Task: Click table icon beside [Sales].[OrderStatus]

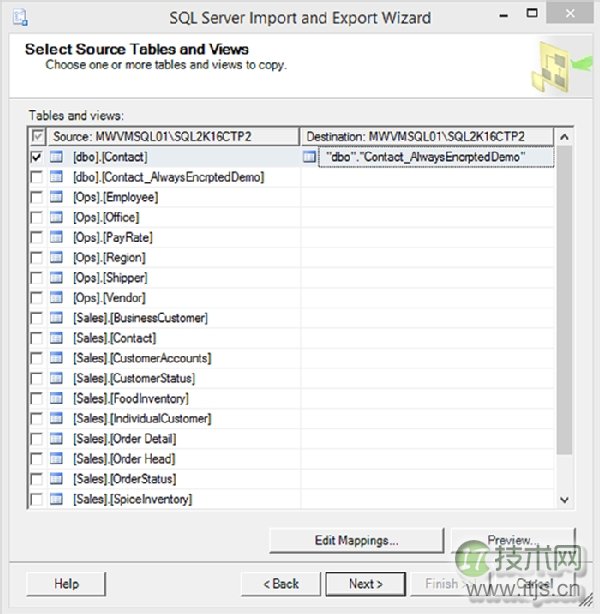Action: coord(56,479)
